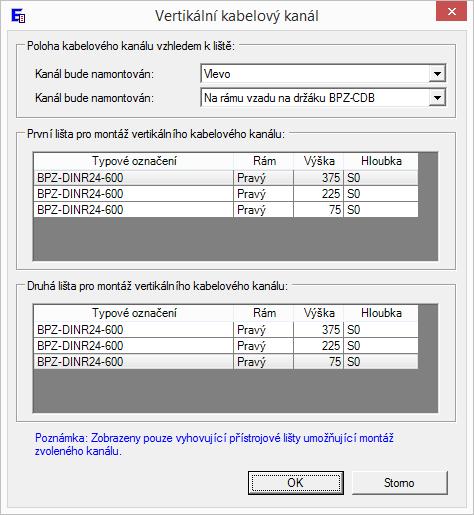Viewport: 474px width, 515px height.
Task: Click Výška column header in first table
Action: pos(319,161)
